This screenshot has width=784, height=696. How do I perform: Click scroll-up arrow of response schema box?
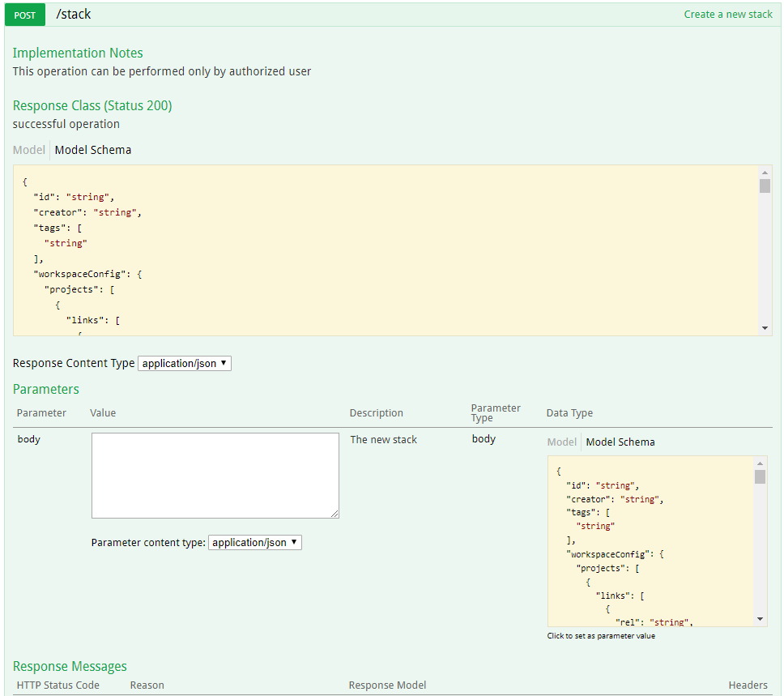coord(765,172)
